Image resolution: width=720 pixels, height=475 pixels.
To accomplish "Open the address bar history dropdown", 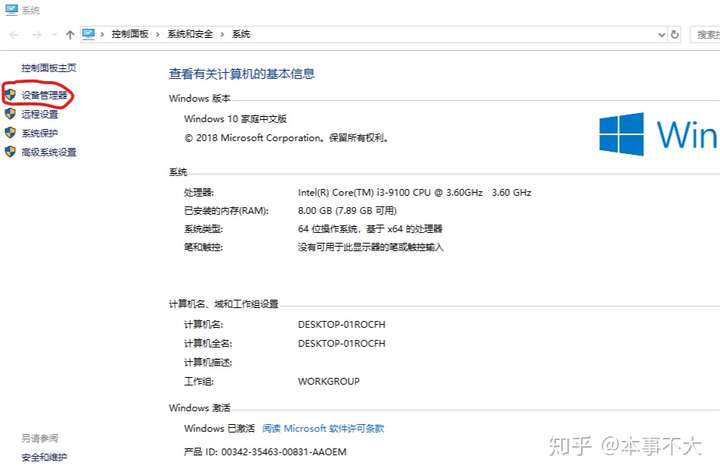I will (x=661, y=34).
